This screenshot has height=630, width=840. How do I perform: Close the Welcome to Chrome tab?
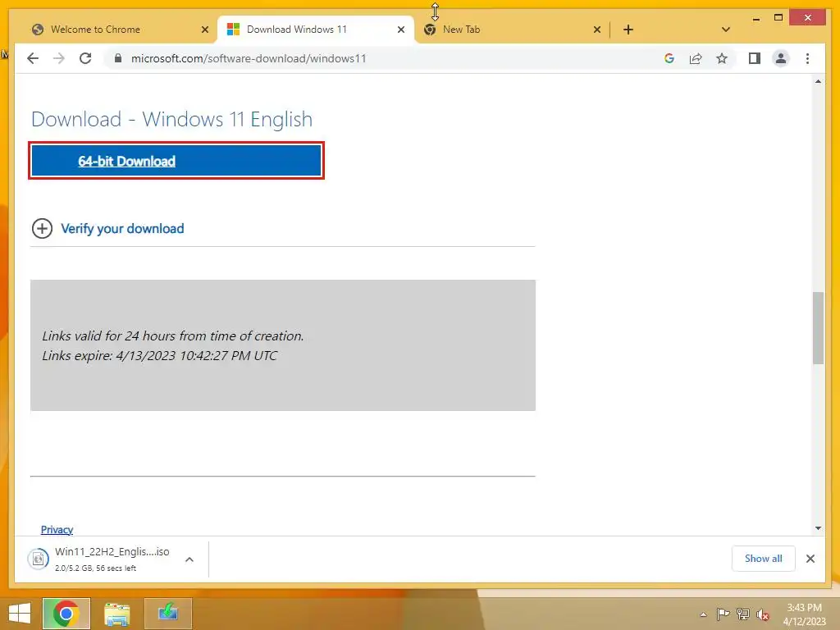coord(204,30)
